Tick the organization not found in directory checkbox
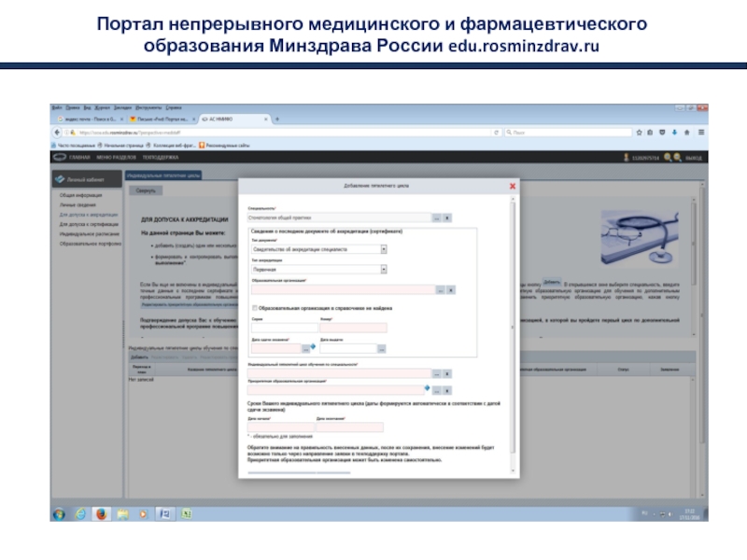The image size is (747, 560). click(x=255, y=308)
